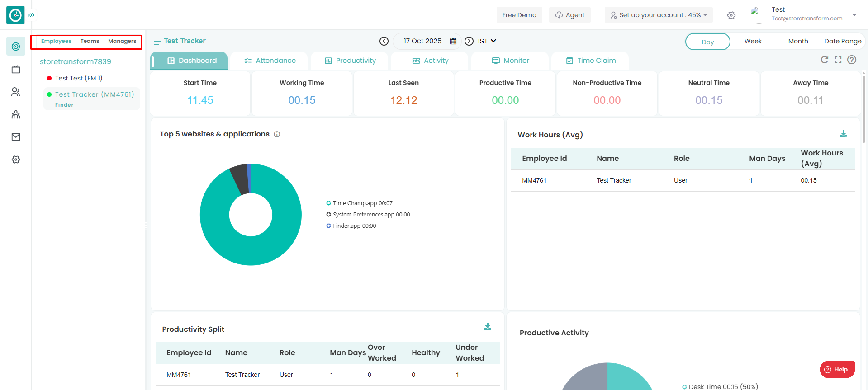Switch to the Managers list tab

(122, 41)
